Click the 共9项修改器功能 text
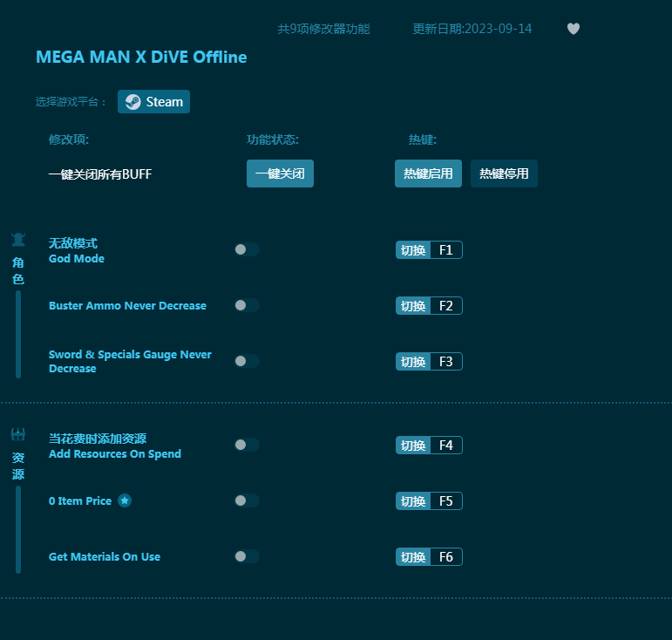 click(x=324, y=29)
